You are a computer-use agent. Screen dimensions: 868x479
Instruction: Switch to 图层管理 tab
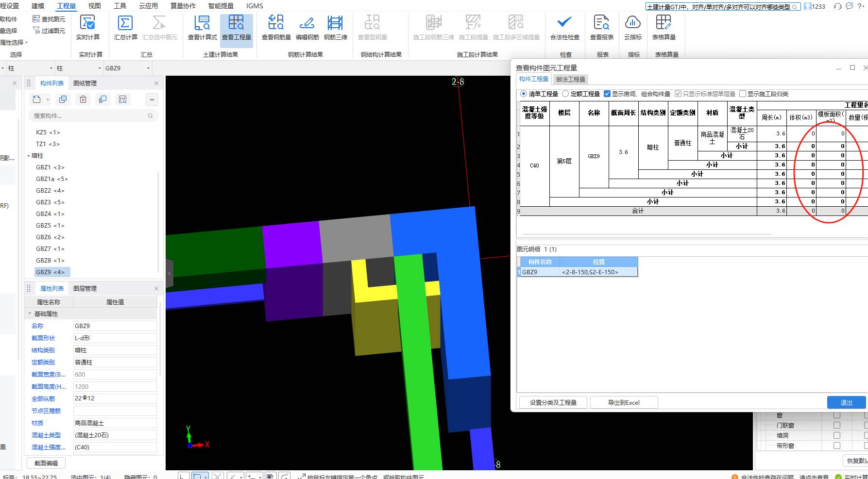(x=85, y=288)
